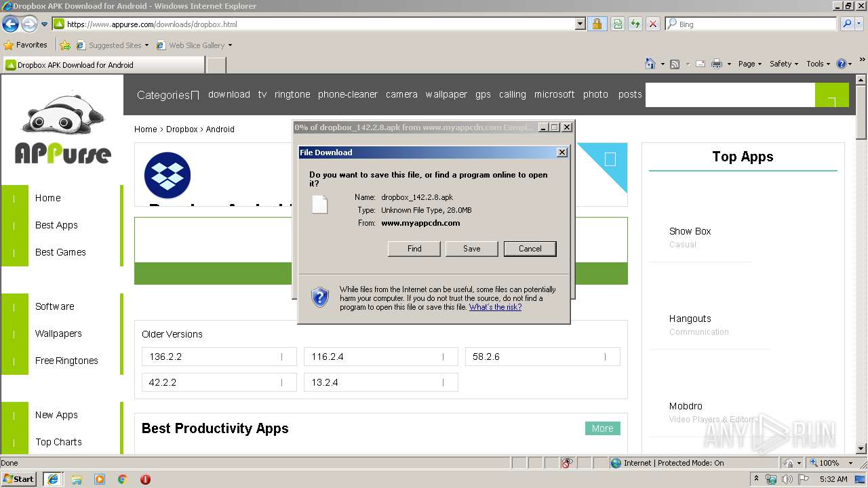Viewport: 868px width, 488px height.
Task: Click the Bing search box
Action: 751,24
